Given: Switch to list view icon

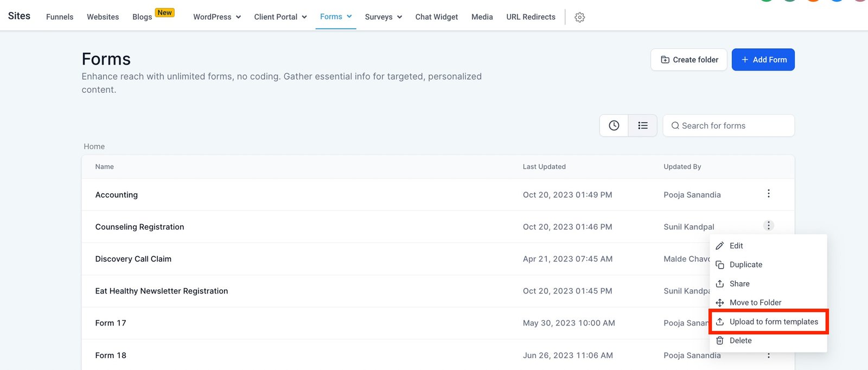Looking at the screenshot, I should pyautogui.click(x=643, y=125).
